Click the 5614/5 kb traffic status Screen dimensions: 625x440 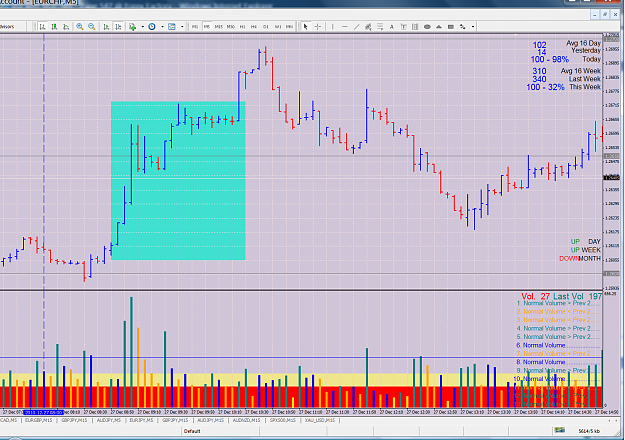pyautogui.click(x=589, y=431)
